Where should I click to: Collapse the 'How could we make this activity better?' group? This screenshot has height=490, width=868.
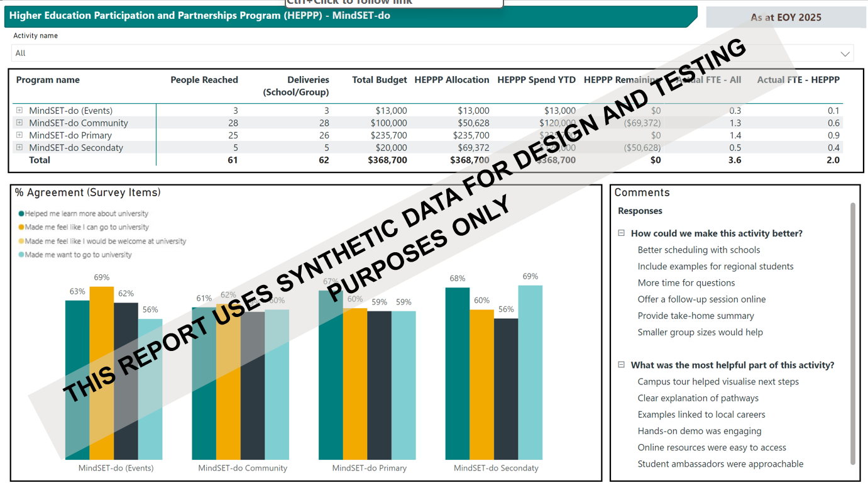pos(622,233)
